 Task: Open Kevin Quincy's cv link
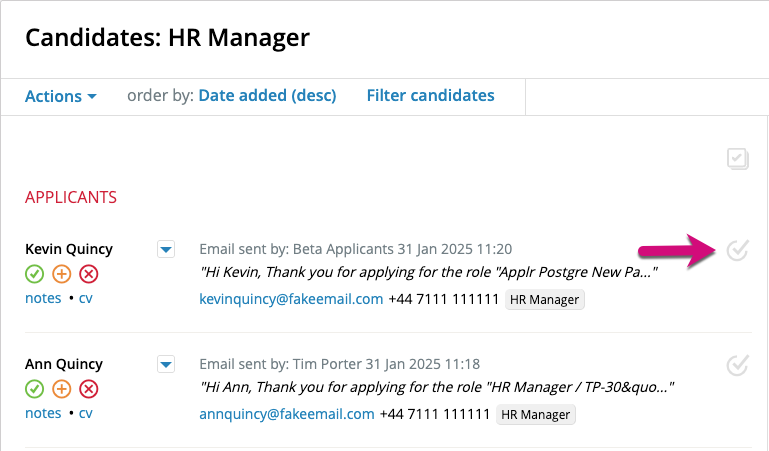click(85, 298)
